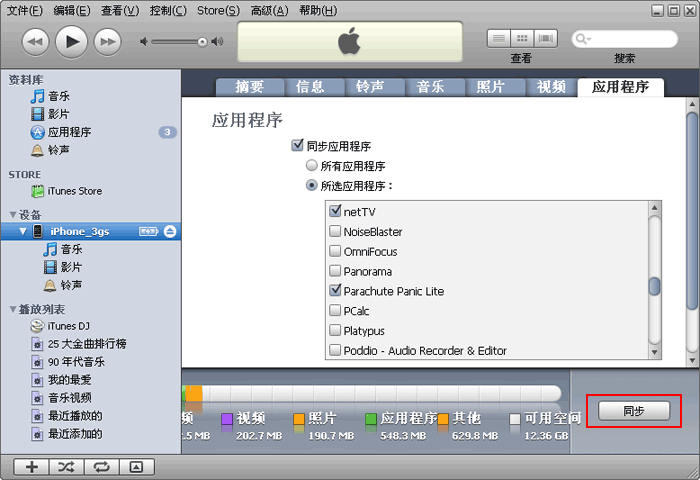This screenshot has height=480, width=700.
Task: Uncheck the netTV app checkbox
Action: coord(336,211)
